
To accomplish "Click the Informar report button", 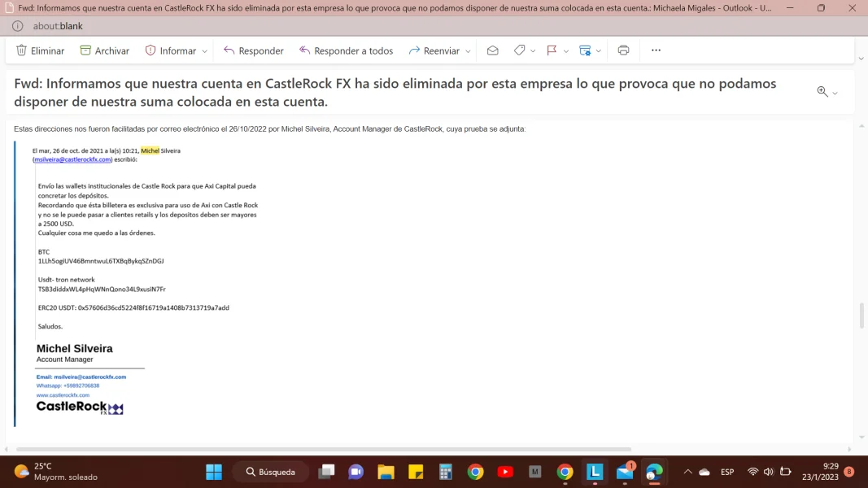I will pos(171,50).
